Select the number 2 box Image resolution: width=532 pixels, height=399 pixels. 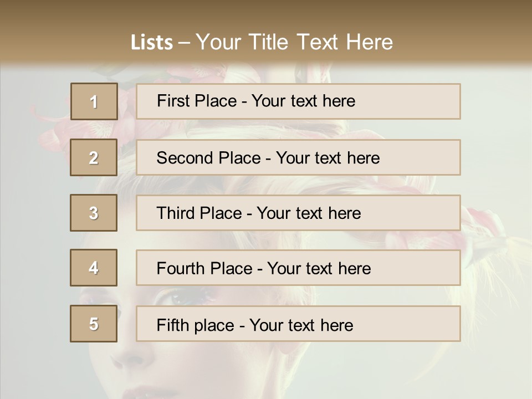94,157
